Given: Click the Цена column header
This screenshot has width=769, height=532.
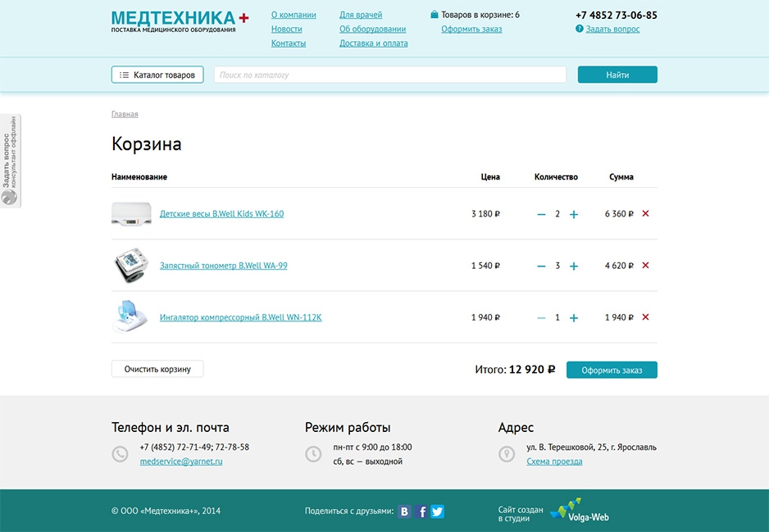Looking at the screenshot, I should tap(490, 177).
